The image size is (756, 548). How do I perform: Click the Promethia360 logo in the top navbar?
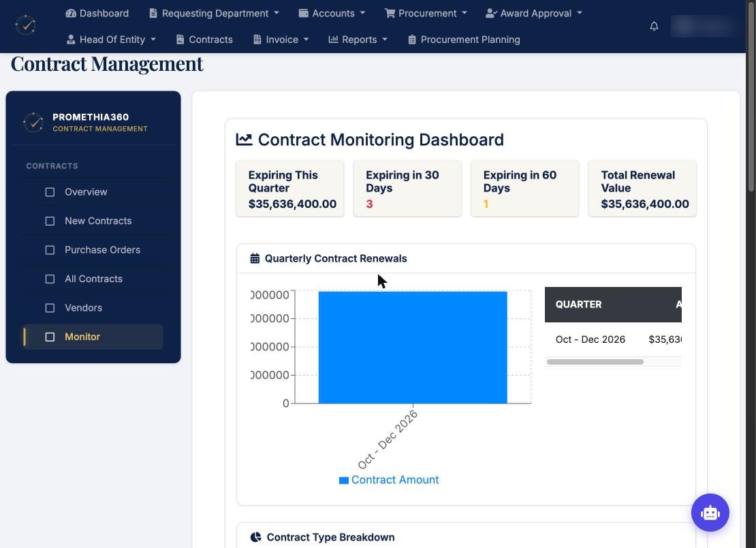[26, 25]
